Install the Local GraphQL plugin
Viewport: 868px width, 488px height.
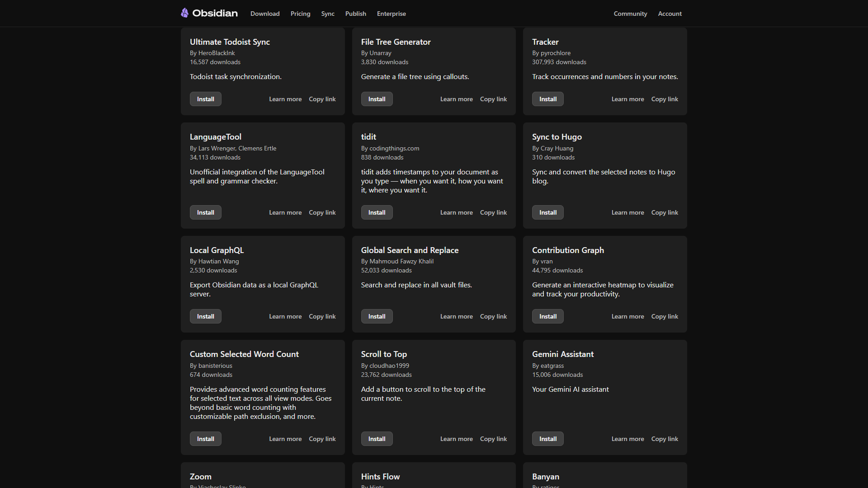pos(206,316)
